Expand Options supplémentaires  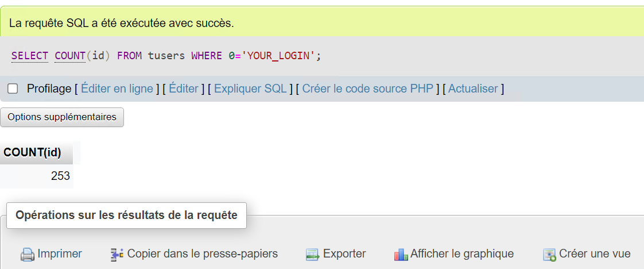point(62,117)
